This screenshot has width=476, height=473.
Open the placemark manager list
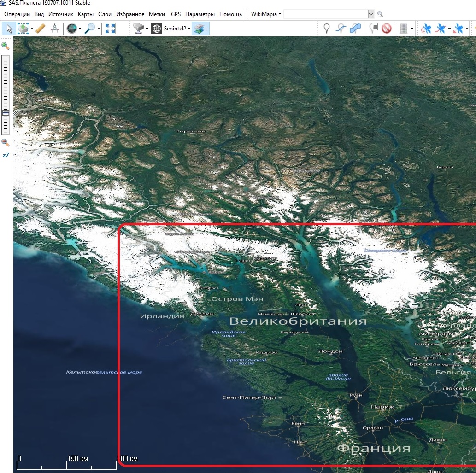point(374,29)
